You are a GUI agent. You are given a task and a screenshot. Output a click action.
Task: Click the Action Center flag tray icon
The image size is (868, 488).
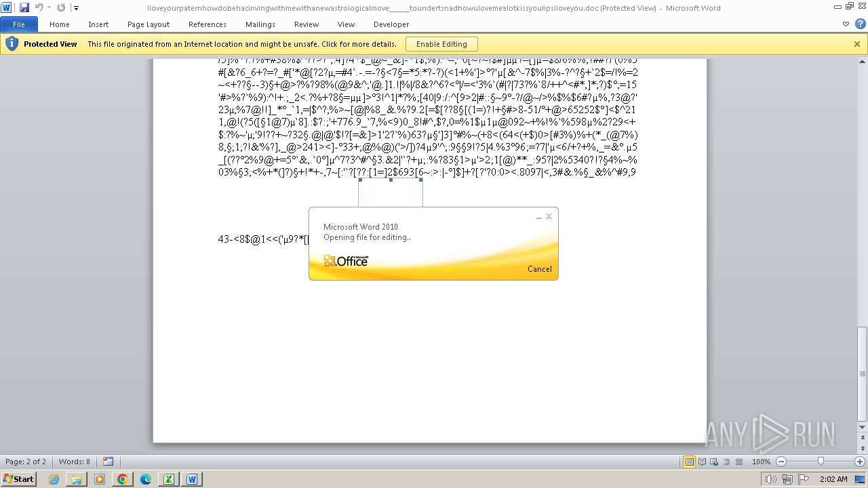coord(804,479)
